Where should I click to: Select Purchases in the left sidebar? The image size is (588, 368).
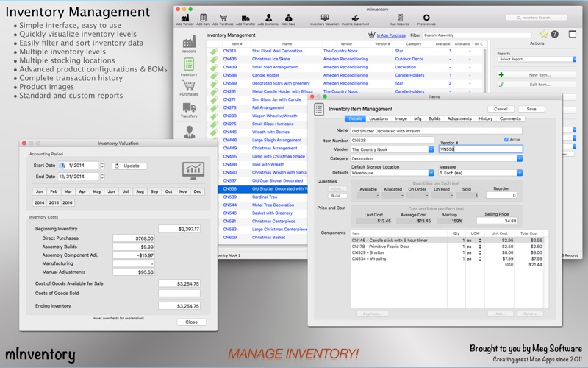(x=189, y=89)
